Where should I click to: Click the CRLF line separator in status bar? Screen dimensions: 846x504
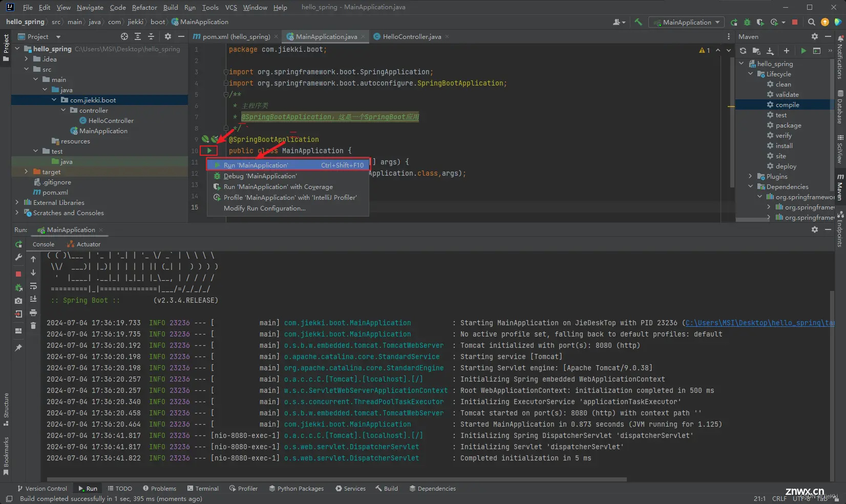779,499
